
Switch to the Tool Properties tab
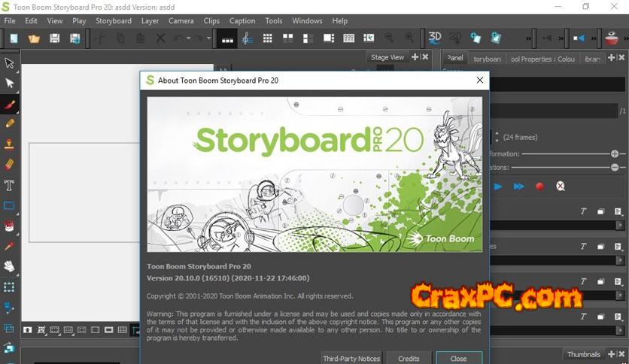point(542,59)
